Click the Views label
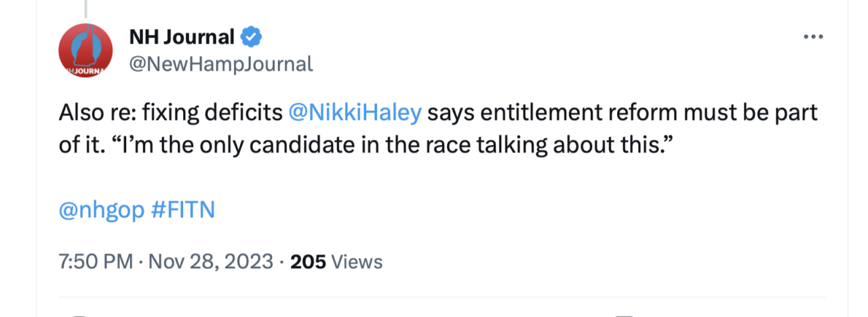Screen dimensions: 868x317 coord(357,261)
